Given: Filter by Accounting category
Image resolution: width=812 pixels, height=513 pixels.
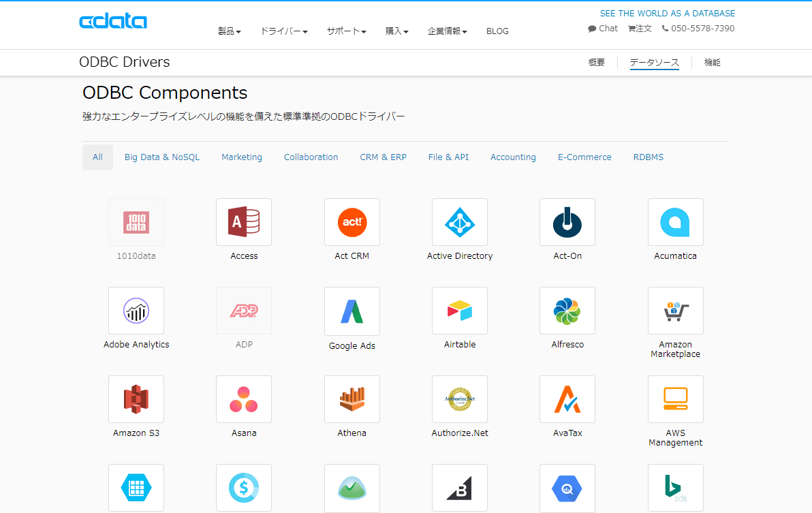Looking at the screenshot, I should (x=513, y=157).
